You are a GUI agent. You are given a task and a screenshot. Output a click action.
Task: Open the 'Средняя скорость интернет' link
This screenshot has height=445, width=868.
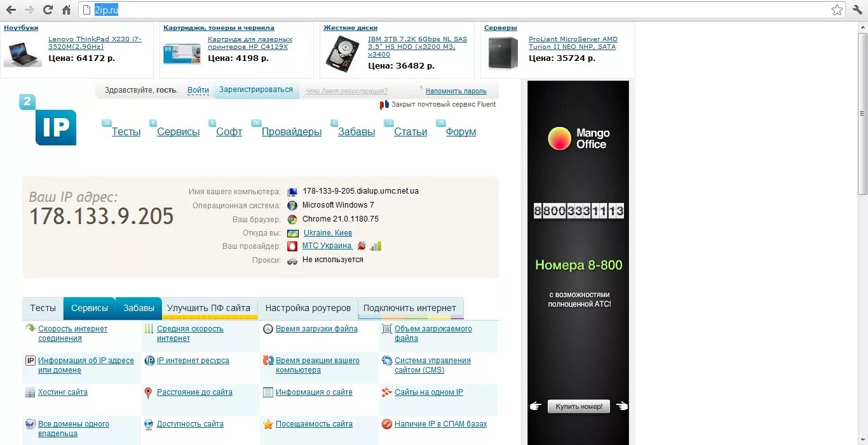pyautogui.click(x=191, y=333)
